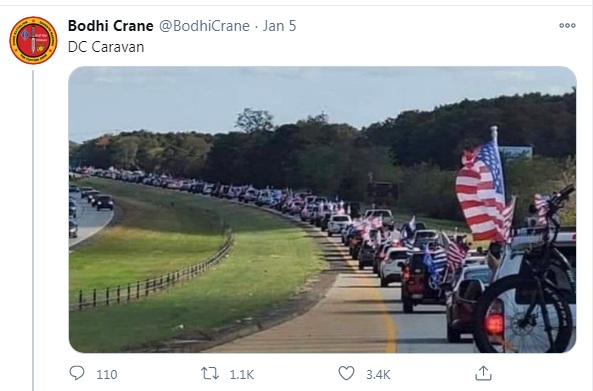593x391 pixels.
Task: Click the share upload icon
Action: tap(483, 373)
